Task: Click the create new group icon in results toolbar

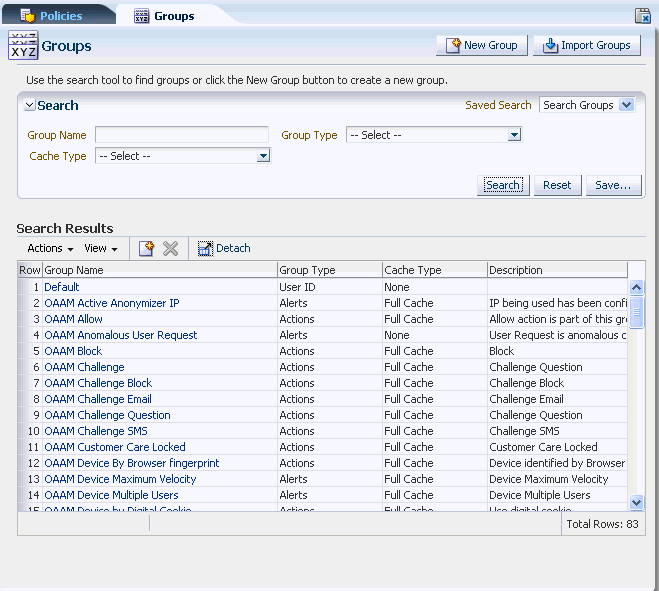Action: point(146,248)
